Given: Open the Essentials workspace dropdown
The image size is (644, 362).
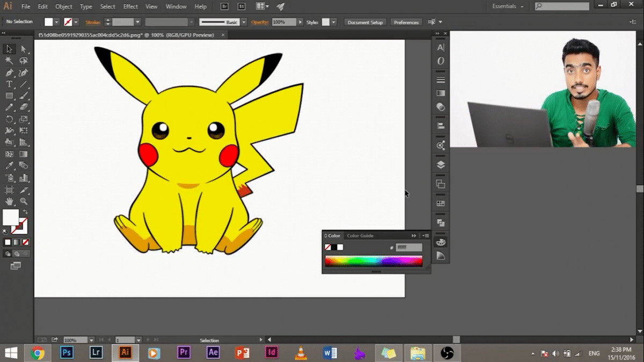Looking at the screenshot, I should tap(508, 6).
